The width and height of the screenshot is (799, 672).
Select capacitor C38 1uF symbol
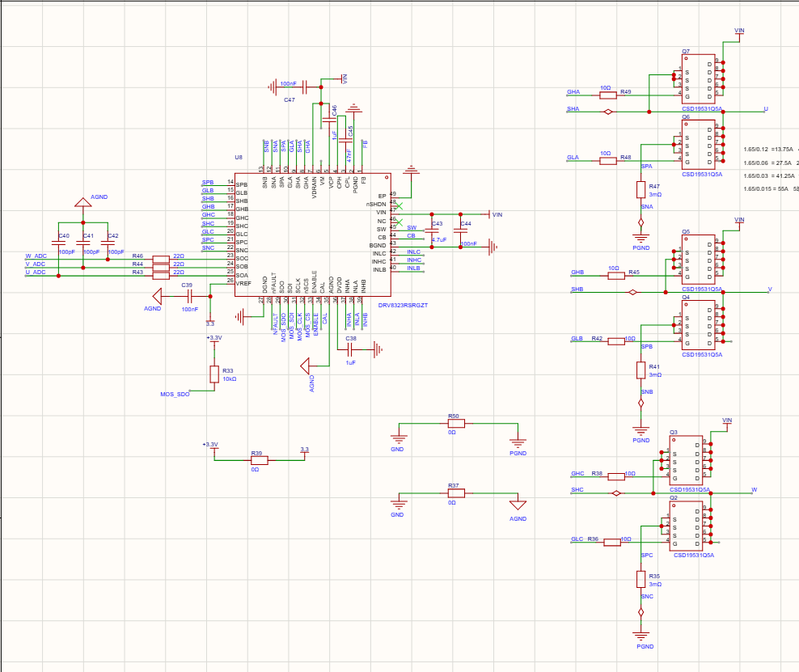click(x=350, y=349)
